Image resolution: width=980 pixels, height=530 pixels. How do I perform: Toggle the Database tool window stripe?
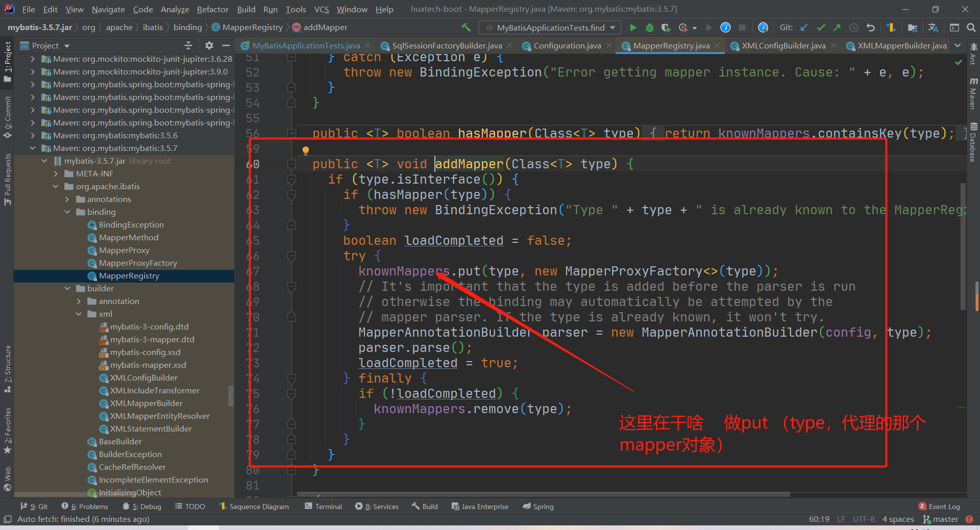click(x=973, y=142)
